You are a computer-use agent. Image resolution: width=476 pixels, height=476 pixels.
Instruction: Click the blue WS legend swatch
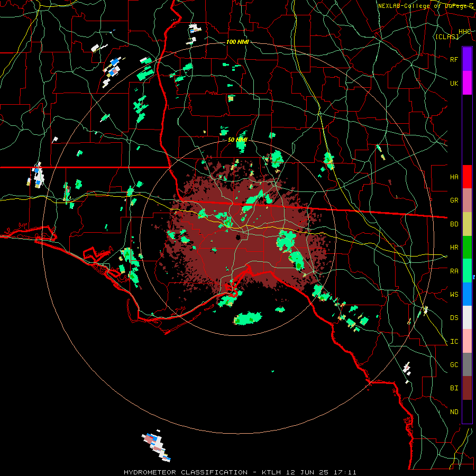click(x=467, y=294)
